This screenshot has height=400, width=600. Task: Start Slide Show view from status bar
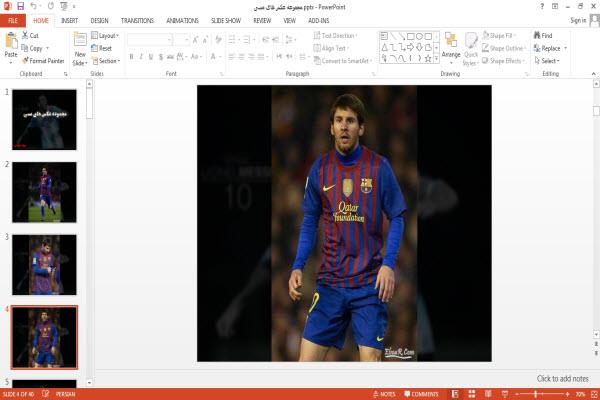(x=505, y=394)
